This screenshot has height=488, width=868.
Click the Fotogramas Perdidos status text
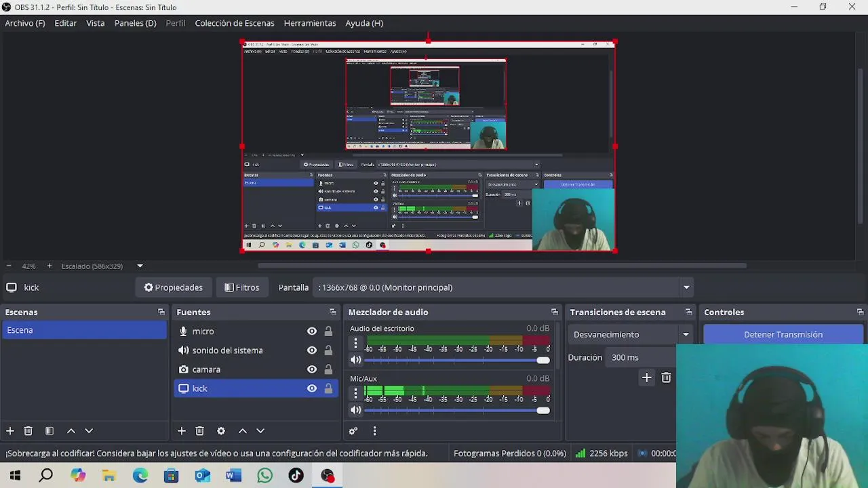click(x=509, y=453)
